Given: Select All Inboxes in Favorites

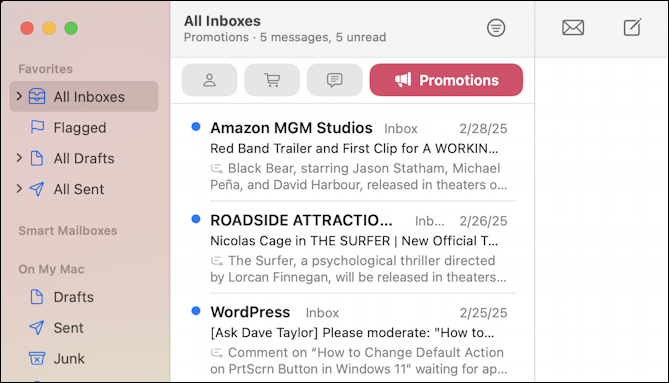Looking at the screenshot, I should point(84,97).
